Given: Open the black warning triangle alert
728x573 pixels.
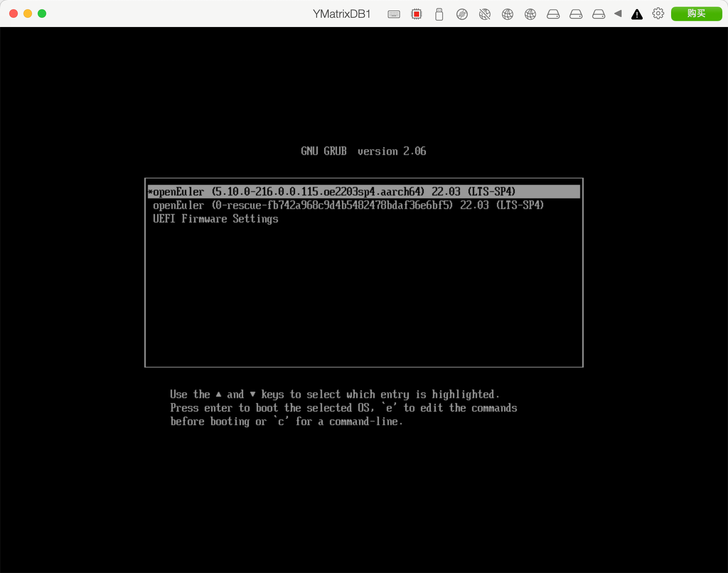Looking at the screenshot, I should 637,14.
